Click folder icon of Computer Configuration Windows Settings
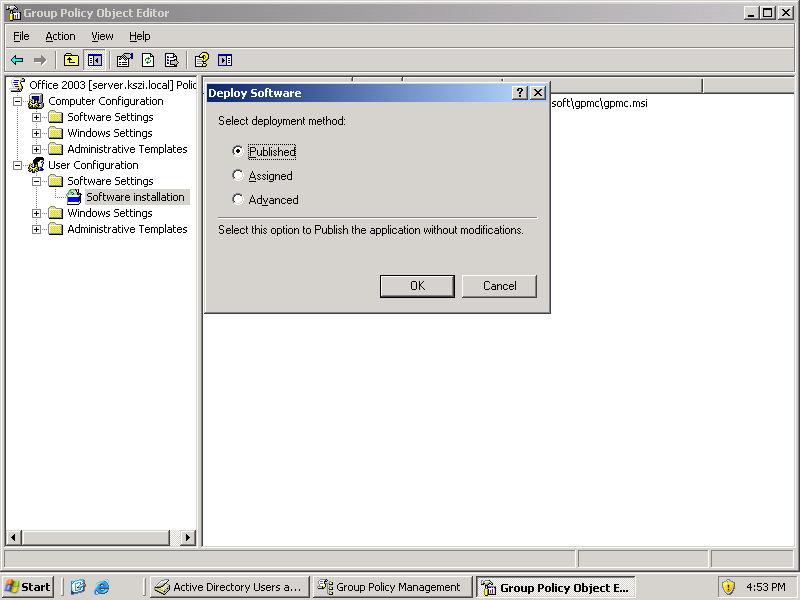 [55, 133]
